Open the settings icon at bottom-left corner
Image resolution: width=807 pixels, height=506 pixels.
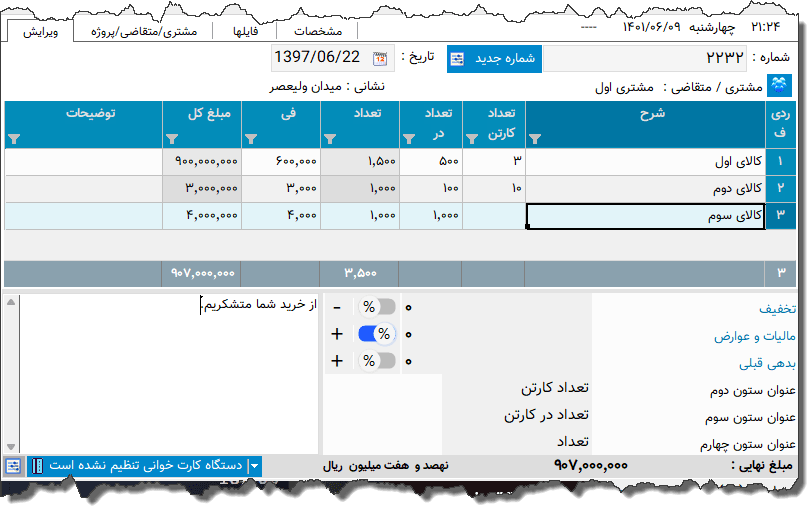pos(13,466)
